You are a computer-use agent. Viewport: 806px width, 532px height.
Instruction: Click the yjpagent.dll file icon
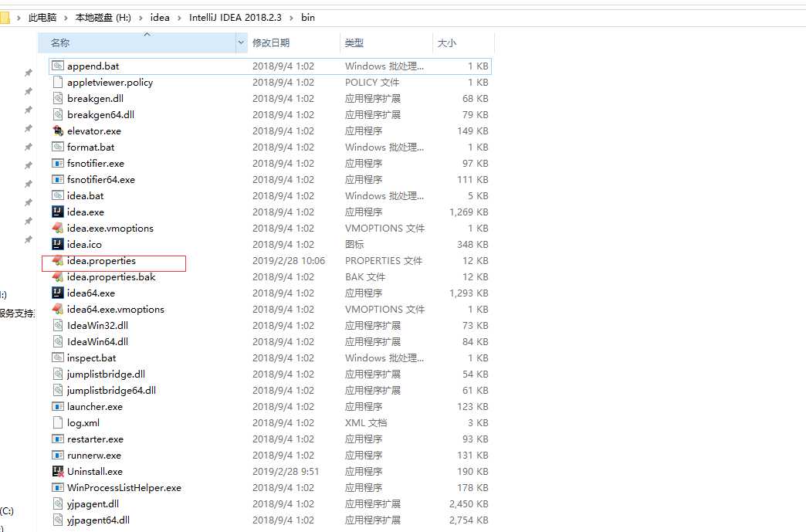(58, 503)
